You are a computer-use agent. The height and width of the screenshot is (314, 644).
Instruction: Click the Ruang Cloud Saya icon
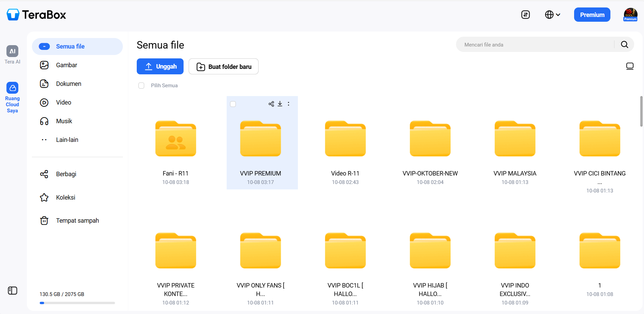tap(13, 88)
